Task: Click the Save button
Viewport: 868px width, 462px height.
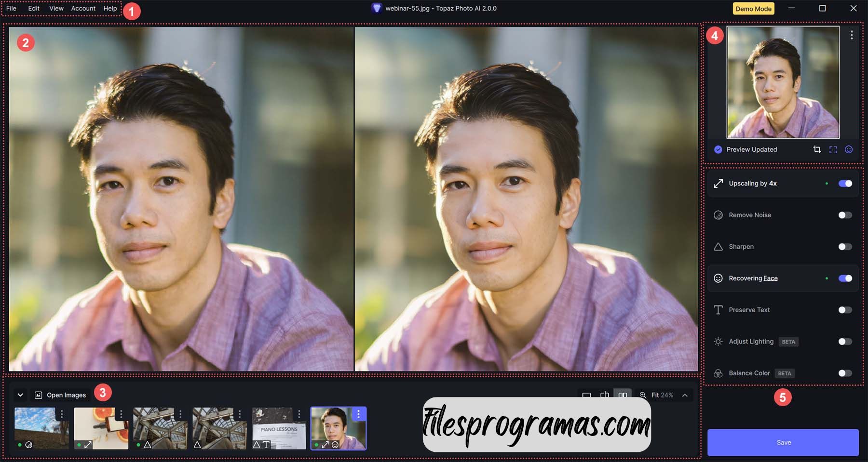Action: [783, 442]
